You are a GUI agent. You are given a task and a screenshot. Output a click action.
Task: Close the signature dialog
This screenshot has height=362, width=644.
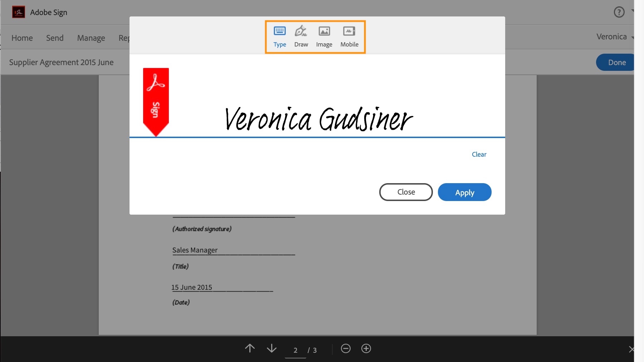(406, 192)
